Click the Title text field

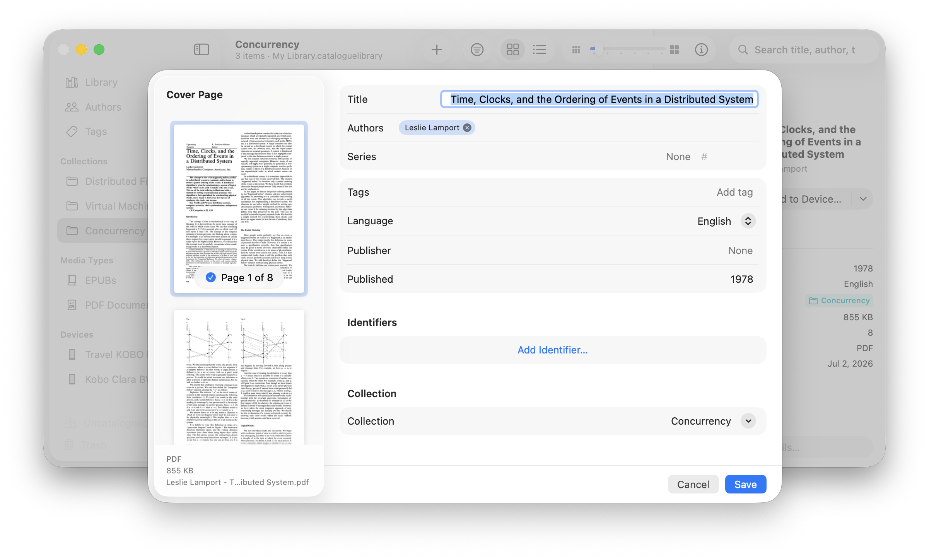(599, 99)
